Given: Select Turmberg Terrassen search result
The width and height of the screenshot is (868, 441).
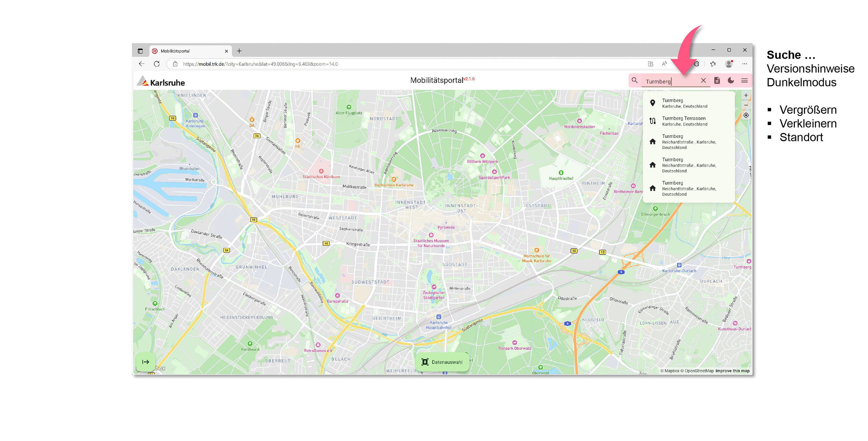Looking at the screenshot, I should click(x=684, y=121).
